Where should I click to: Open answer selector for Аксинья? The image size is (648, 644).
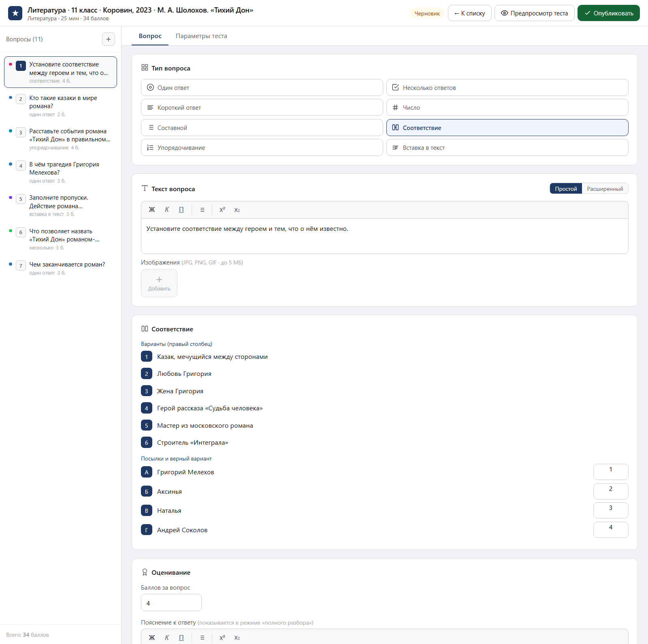tap(611, 491)
